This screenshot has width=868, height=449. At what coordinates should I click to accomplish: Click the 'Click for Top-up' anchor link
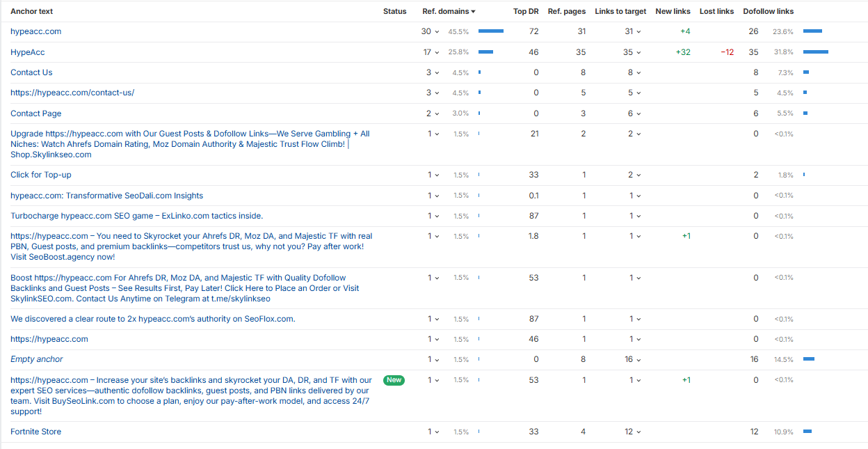[x=40, y=175]
